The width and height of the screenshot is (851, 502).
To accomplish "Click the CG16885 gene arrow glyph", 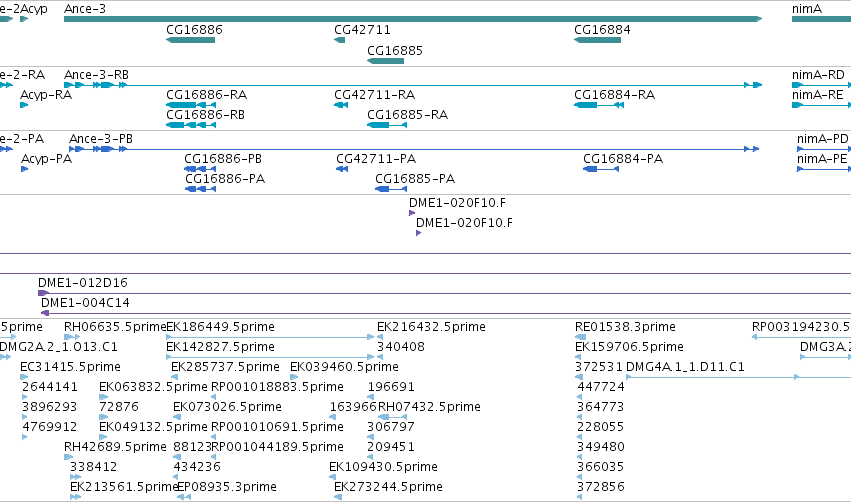I will [x=386, y=60].
